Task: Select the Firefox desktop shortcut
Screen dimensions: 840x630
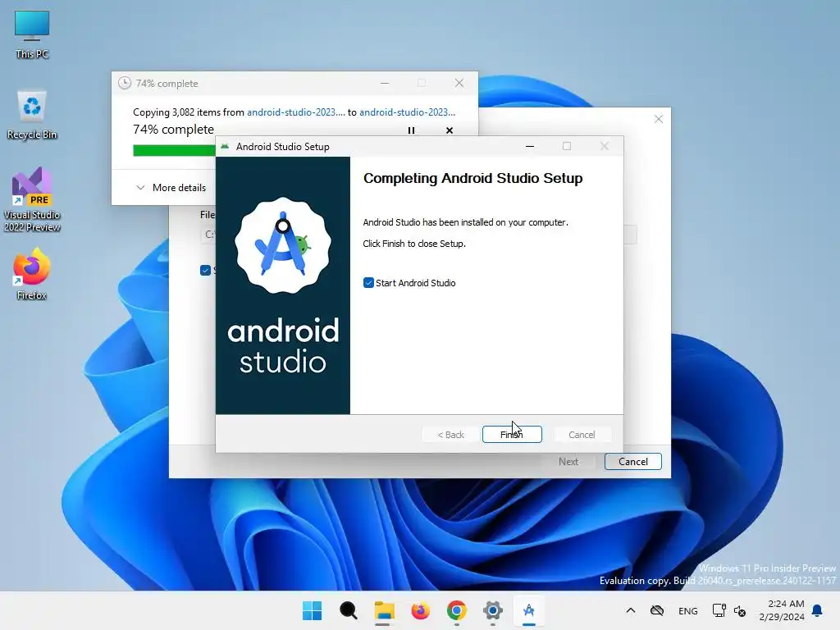Action: [32, 274]
